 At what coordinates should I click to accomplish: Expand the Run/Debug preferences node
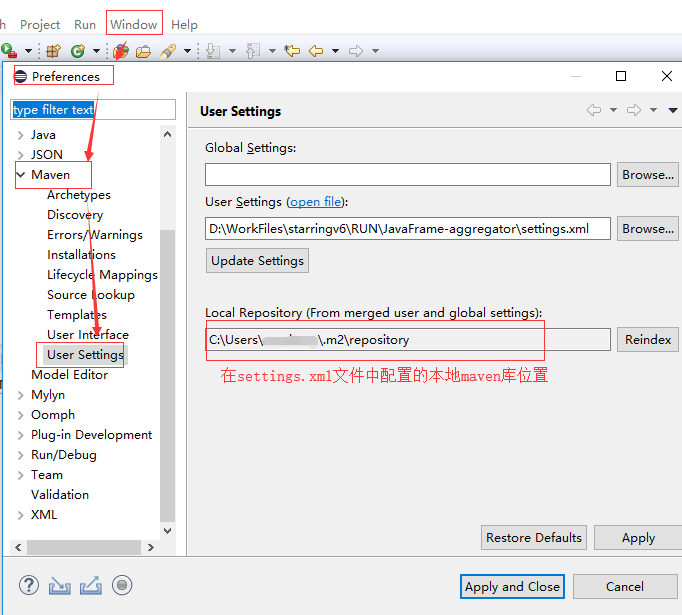[20, 455]
